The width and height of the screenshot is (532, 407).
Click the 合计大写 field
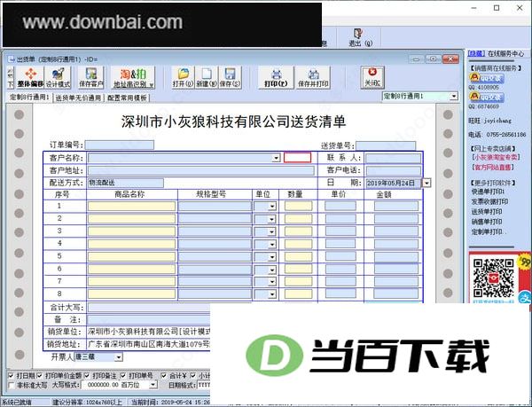click(149, 308)
